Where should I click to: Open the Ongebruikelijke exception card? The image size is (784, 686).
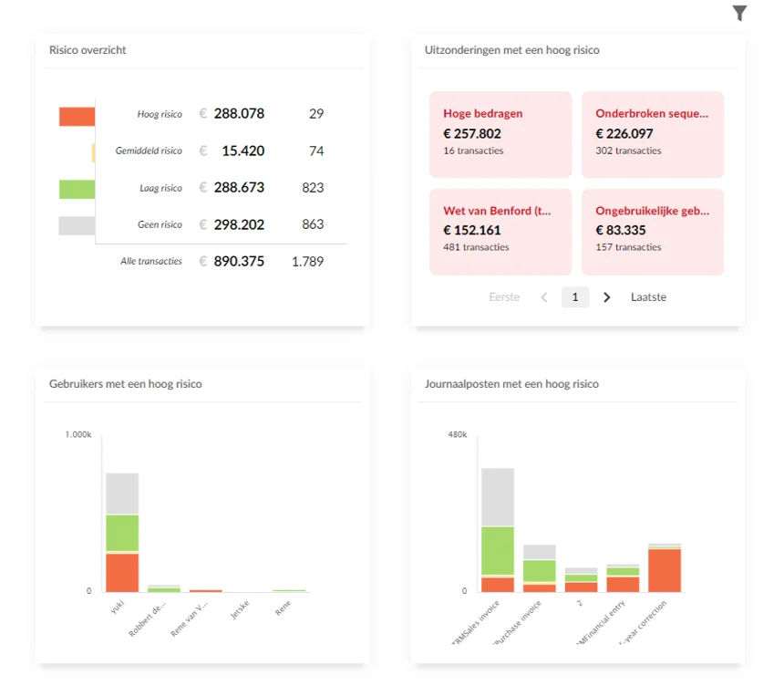(x=653, y=232)
